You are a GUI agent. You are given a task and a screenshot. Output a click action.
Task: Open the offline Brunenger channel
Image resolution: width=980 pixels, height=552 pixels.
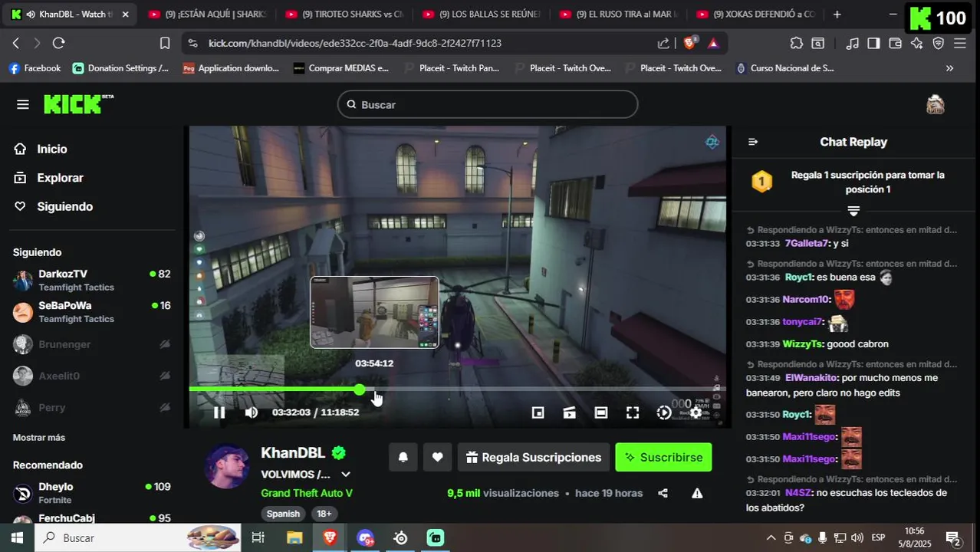pyautogui.click(x=92, y=344)
